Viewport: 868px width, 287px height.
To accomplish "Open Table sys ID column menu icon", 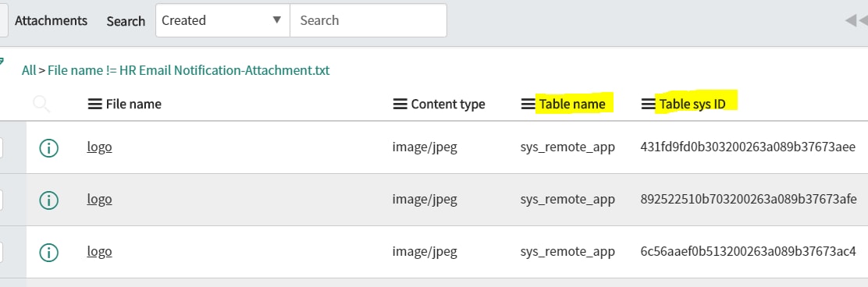I will [648, 104].
